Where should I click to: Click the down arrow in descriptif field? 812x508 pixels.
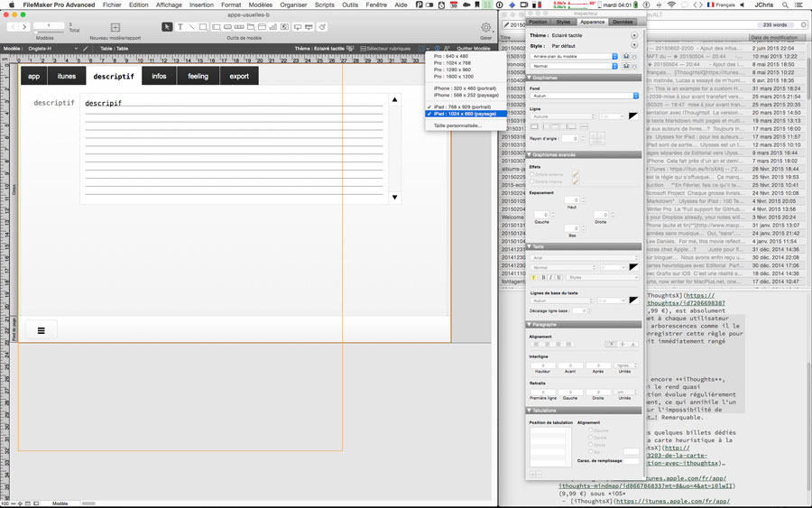394,198
